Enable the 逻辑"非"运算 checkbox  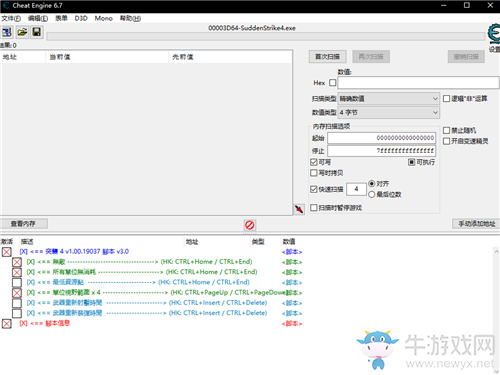click(446, 98)
